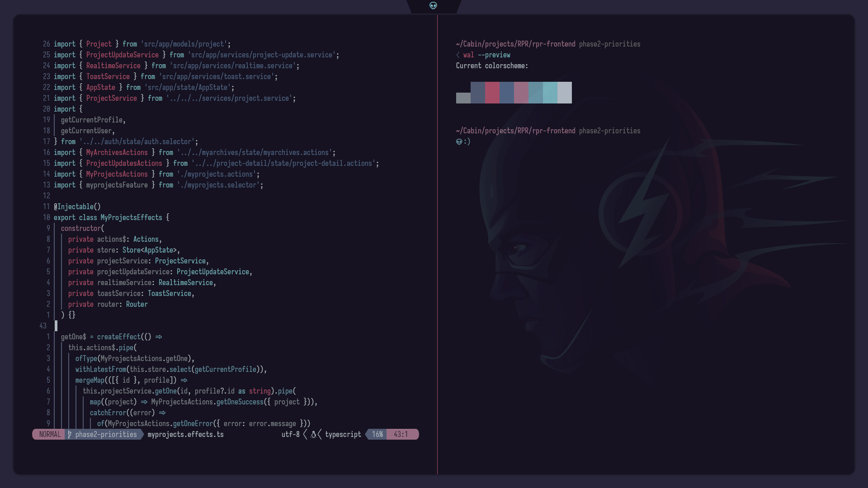Image resolution: width=868 pixels, height=488 pixels.
Task: Click the git branch icon in statusline
Action: (x=70, y=435)
